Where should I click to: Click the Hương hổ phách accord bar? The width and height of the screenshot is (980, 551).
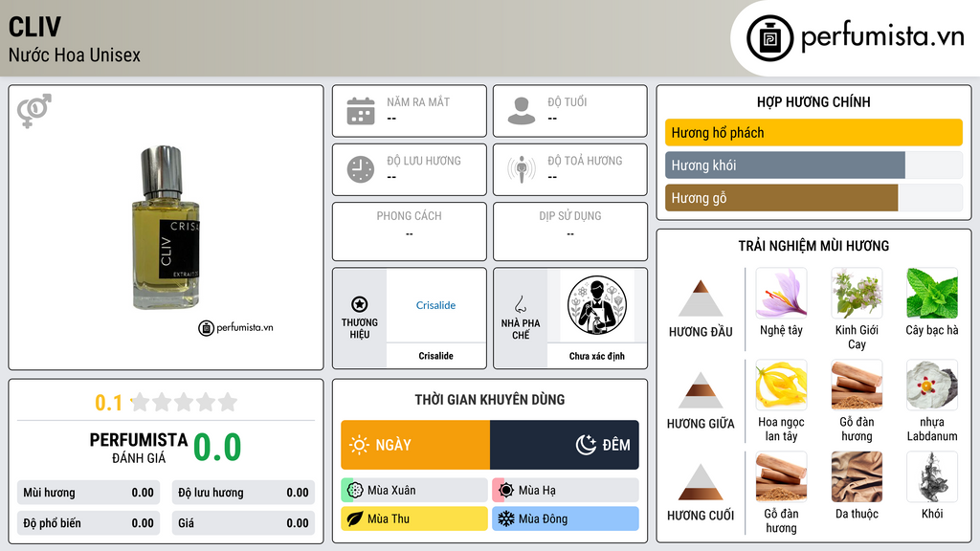click(813, 132)
